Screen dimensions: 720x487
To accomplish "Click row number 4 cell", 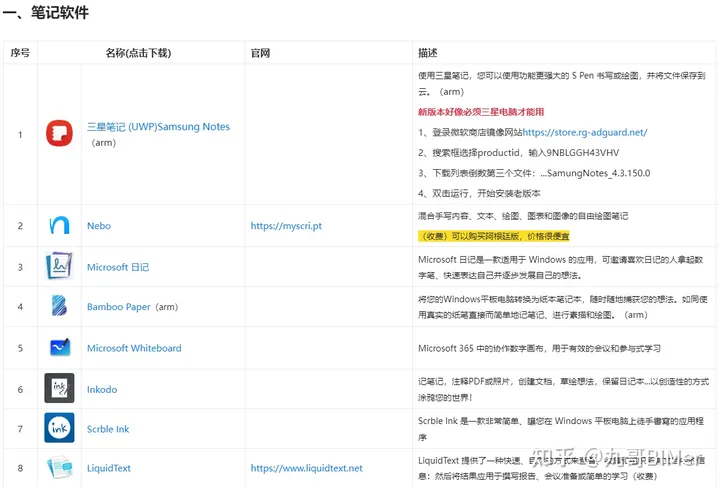I will coord(20,307).
